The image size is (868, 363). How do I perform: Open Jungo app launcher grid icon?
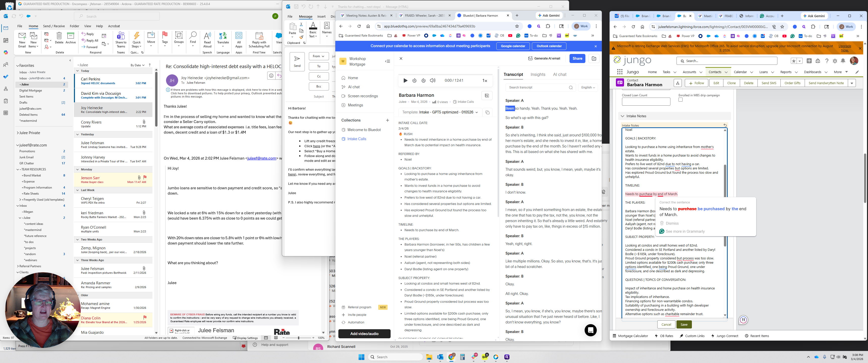point(619,72)
